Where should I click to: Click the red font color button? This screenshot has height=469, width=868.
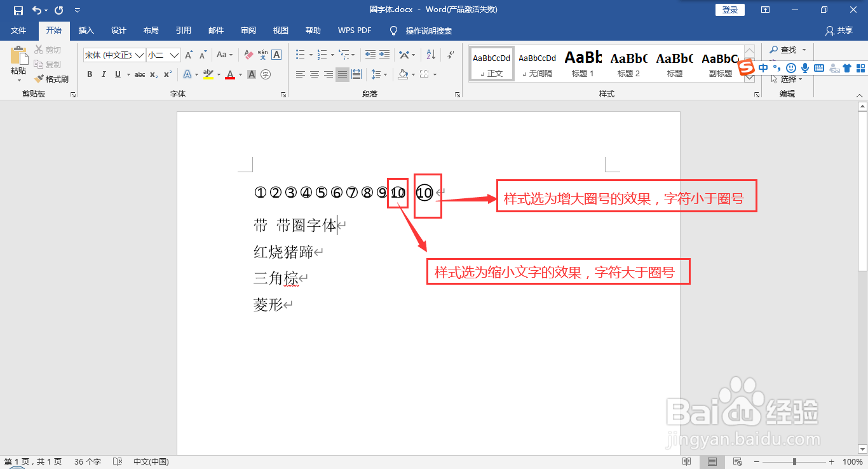[x=229, y=74]
